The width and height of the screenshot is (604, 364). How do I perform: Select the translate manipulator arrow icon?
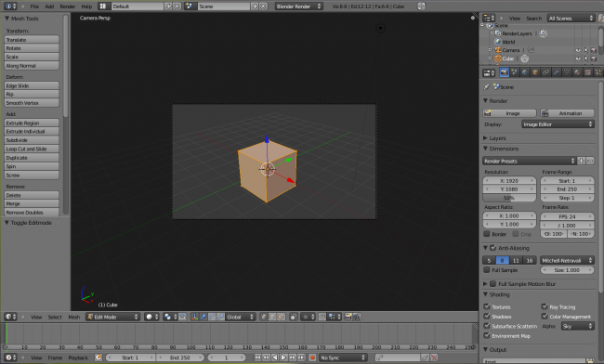point(204,317)
